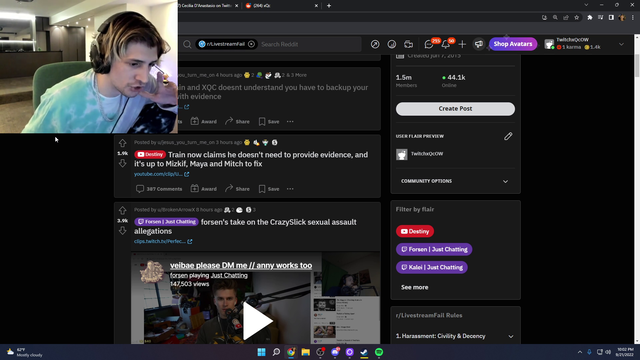Screen dimensions: 640x360
Task: Click the Create Post button
Action: [455, 109]
